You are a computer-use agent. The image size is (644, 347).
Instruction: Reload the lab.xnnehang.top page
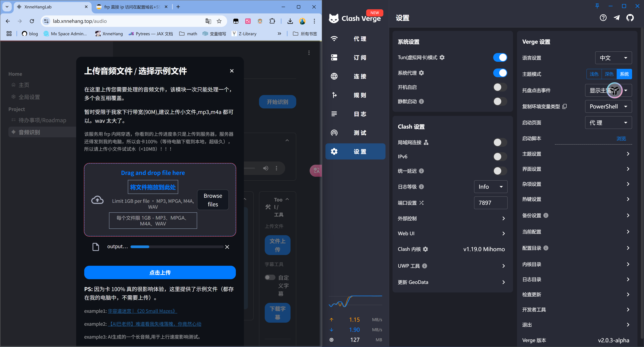click(32, 21)
